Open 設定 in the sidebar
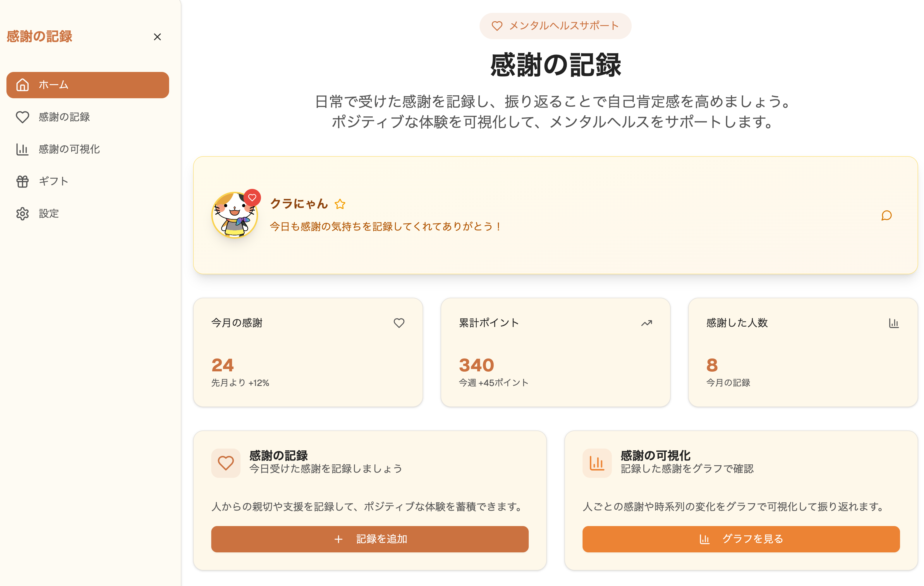Image resolution: width=924 pixels, height=586 pixels. (x=48, y=213)
